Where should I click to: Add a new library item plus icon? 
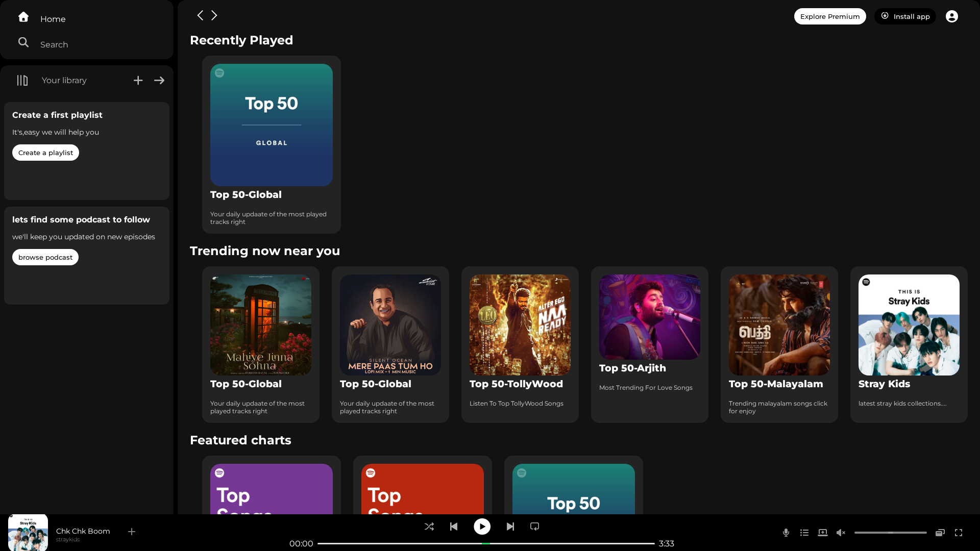(x=138, y=81)
